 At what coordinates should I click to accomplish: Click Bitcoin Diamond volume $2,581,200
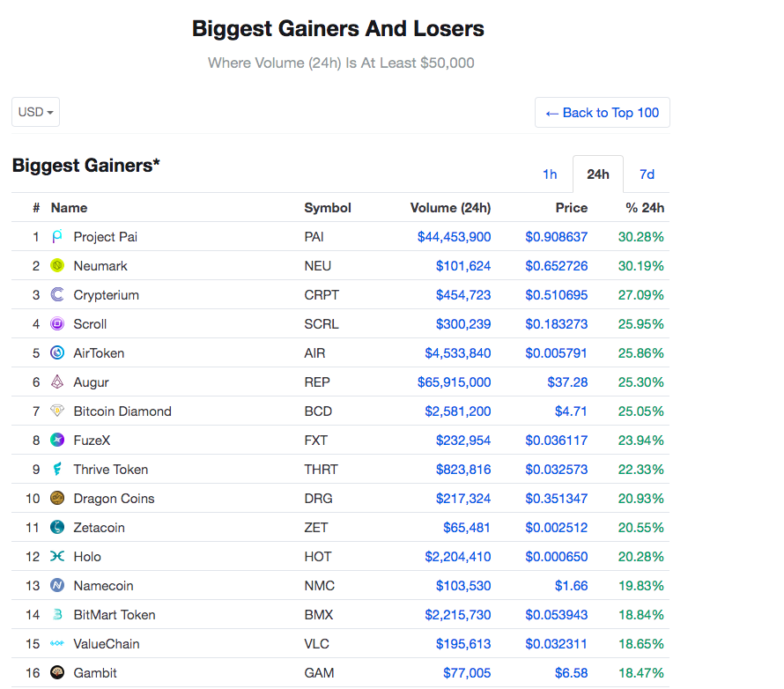(x=458, y=411)
